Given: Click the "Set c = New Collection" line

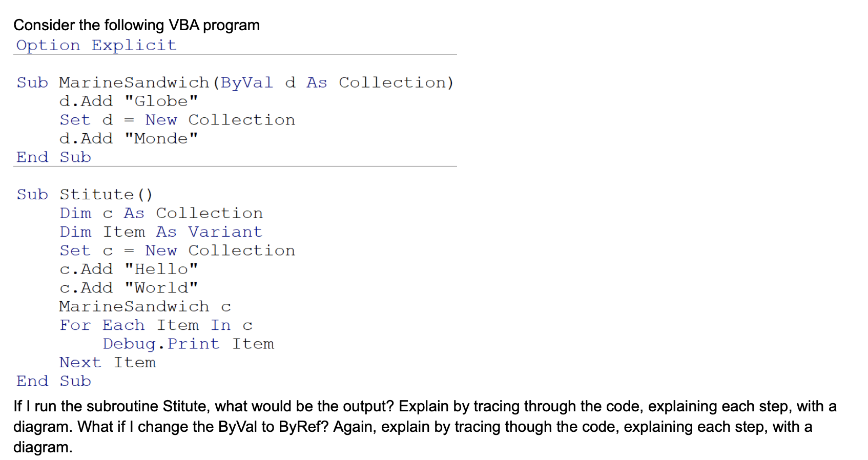Looking at the screenshot, I should coord(177,250).
